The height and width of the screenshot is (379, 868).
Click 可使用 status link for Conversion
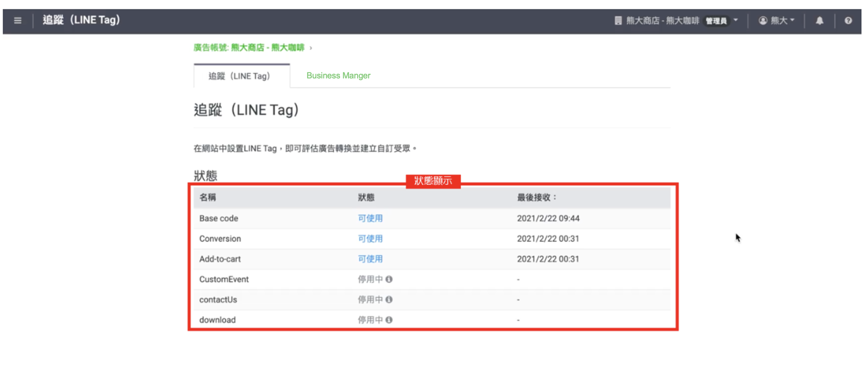[370, 239]
